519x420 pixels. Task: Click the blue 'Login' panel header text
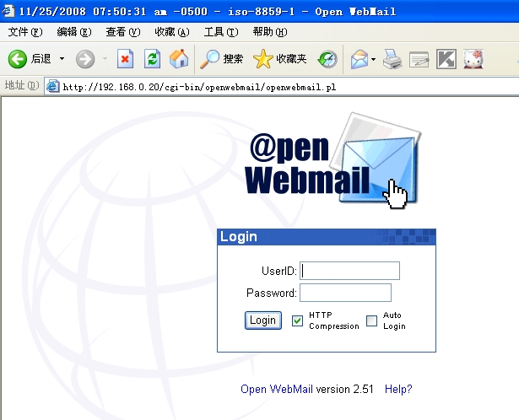[239, 237]
